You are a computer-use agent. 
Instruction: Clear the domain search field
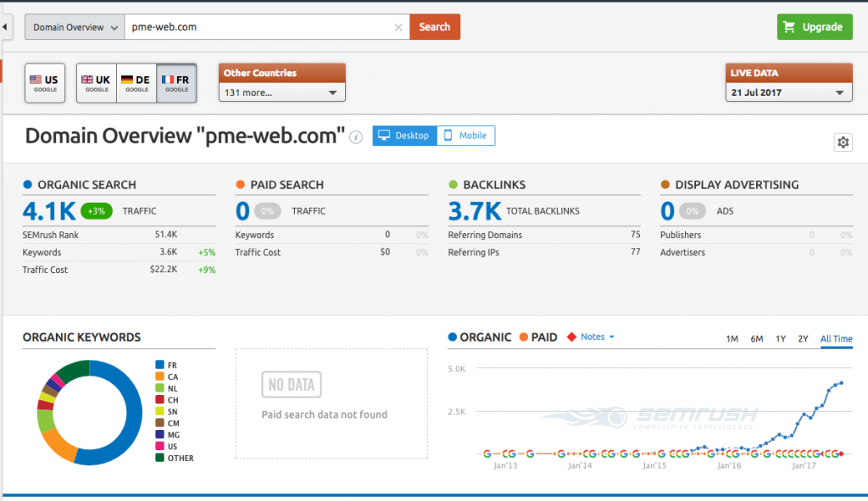tap(398, 27)
